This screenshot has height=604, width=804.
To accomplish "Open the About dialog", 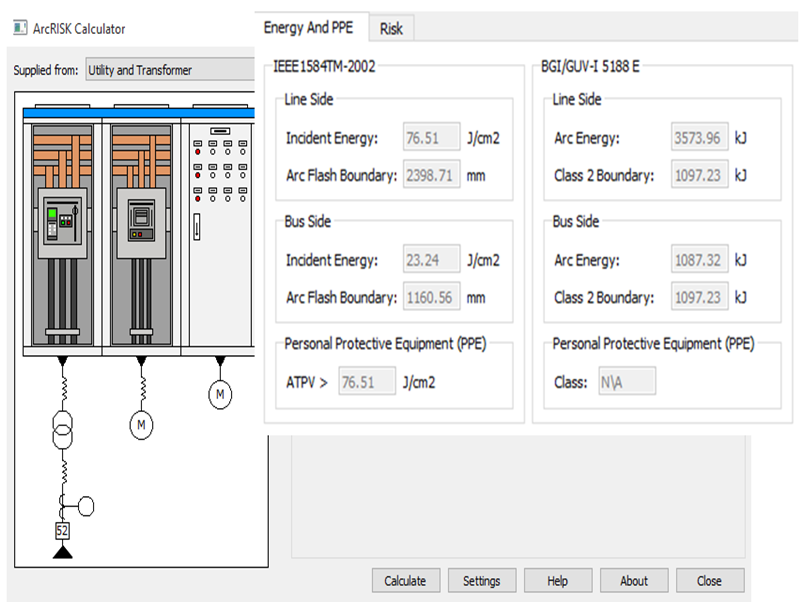I will 633,581.
